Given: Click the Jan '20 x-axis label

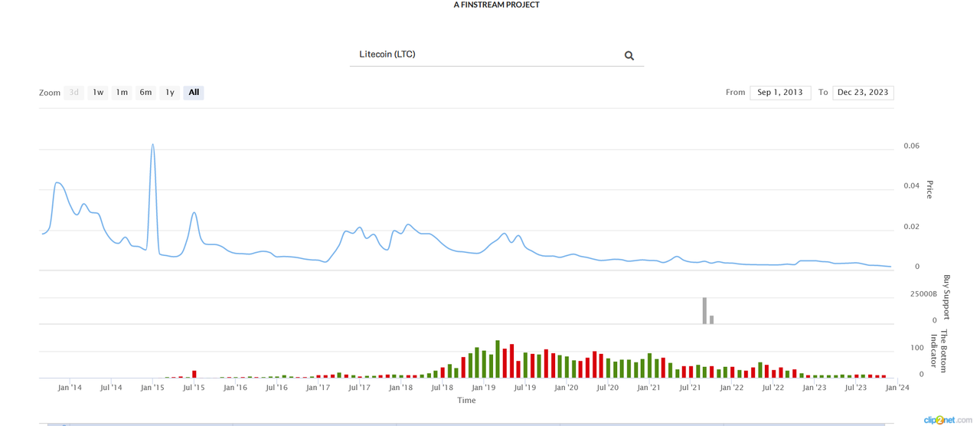Looking at the screenshot, I should [x=567, y=388].
